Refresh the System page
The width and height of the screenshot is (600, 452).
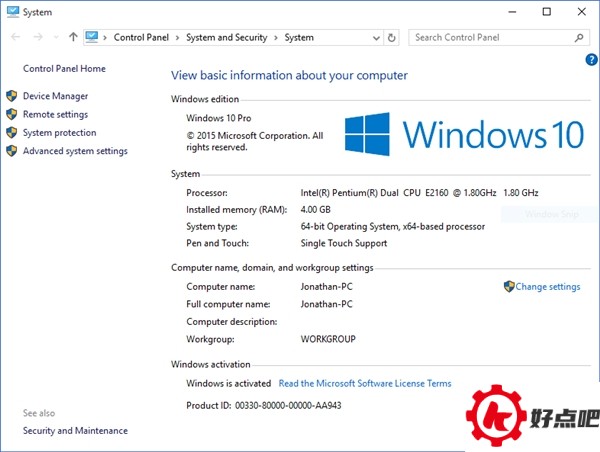391,38
